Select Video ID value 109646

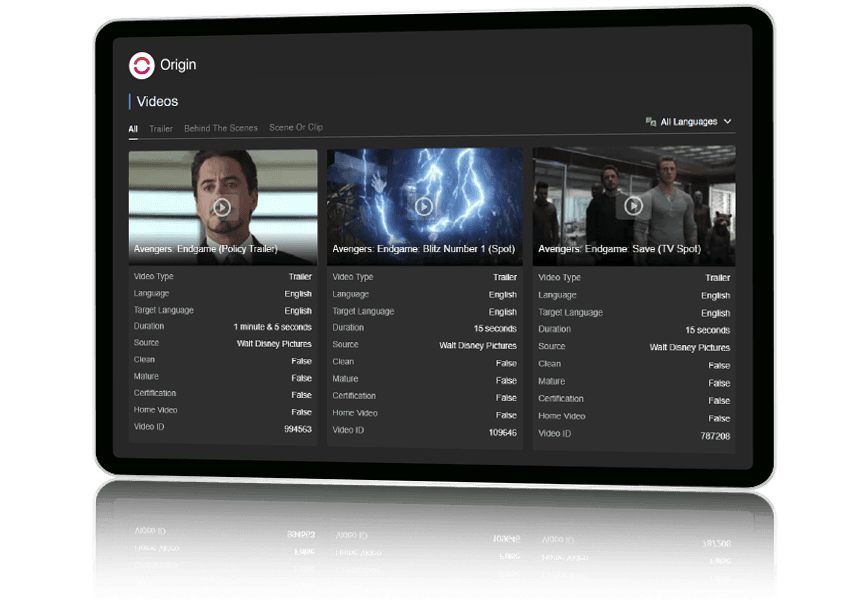tap(503, 432)
